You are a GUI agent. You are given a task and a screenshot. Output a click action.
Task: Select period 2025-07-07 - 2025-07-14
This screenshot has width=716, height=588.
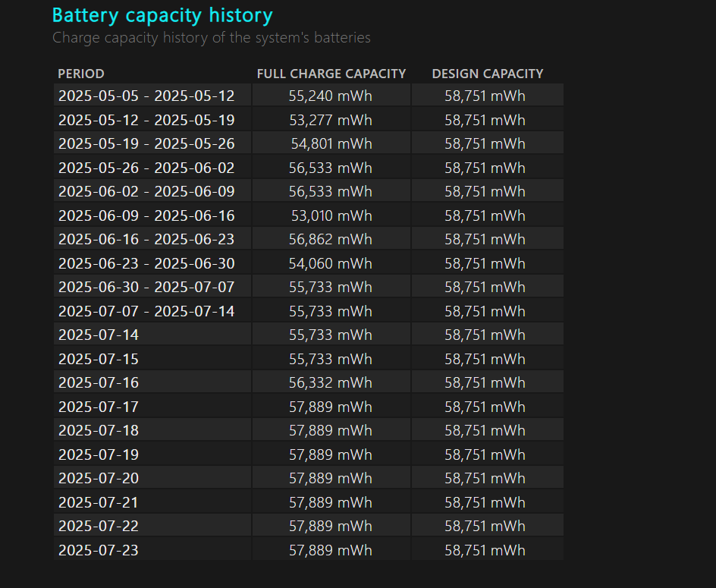(x=146, y=312)
